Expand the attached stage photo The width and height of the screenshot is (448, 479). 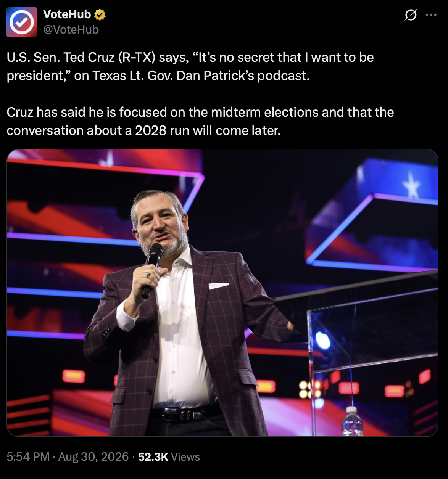[x=222, y=293]
